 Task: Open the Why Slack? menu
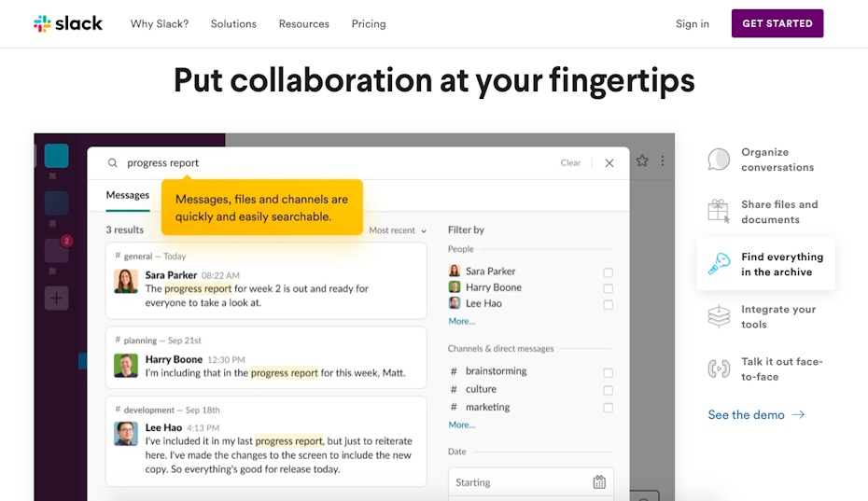pyautogui.click(x=160, y=24)
